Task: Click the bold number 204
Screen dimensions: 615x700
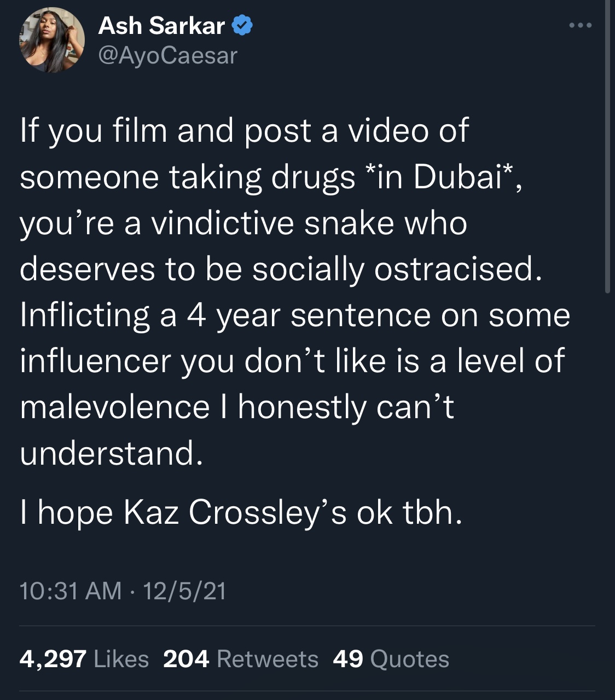Action: point(186,658)
